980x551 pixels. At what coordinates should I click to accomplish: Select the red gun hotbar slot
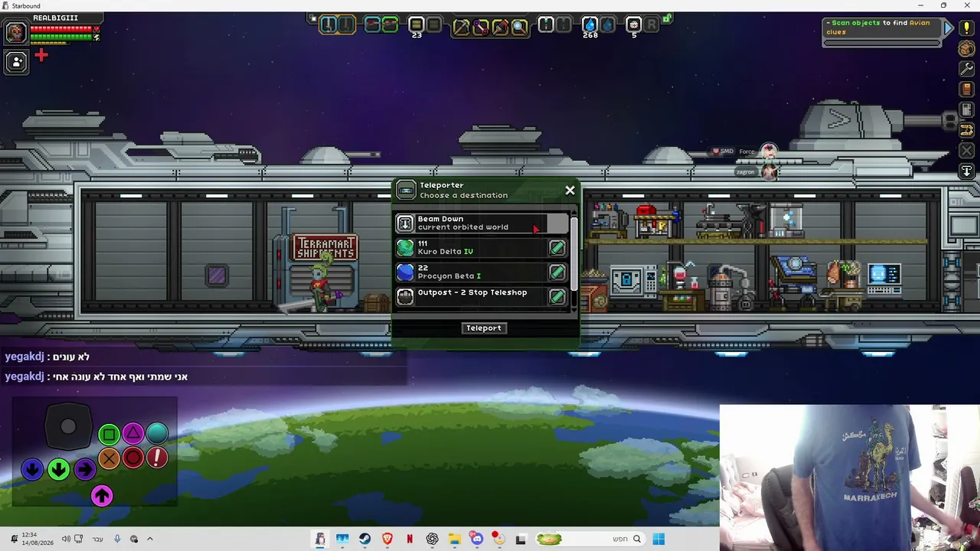372,24
